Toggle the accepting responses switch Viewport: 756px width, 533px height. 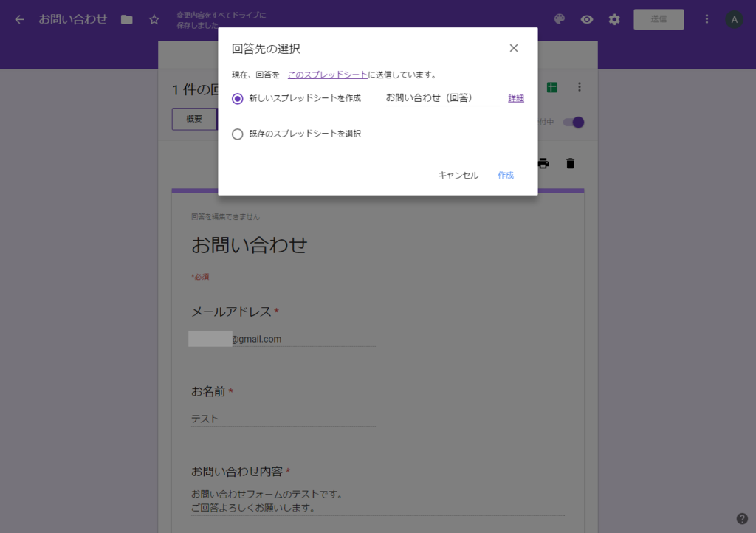click(x=574, y=123)
